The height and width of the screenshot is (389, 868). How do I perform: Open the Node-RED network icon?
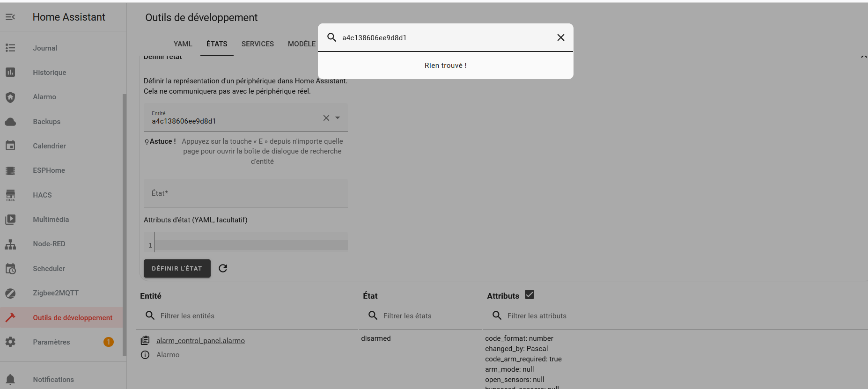10,244
